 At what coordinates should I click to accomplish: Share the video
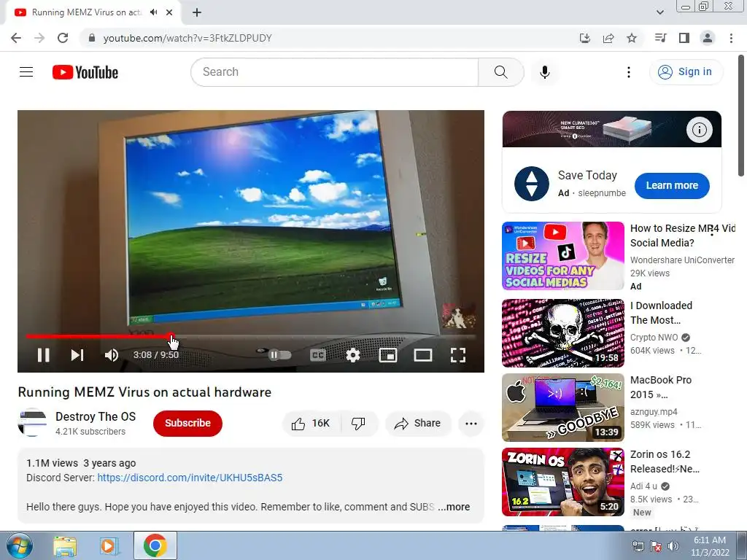click(418, 424)
